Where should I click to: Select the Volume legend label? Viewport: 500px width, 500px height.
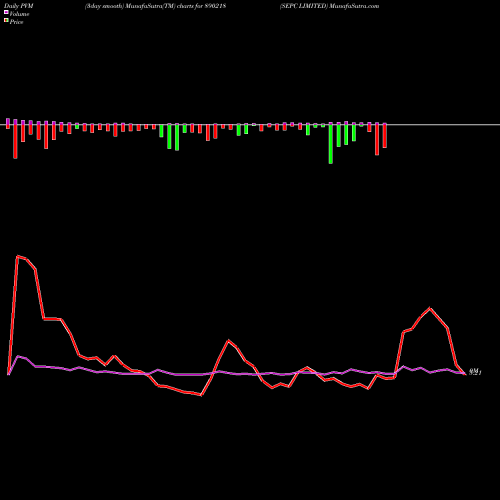coord(19,14)
